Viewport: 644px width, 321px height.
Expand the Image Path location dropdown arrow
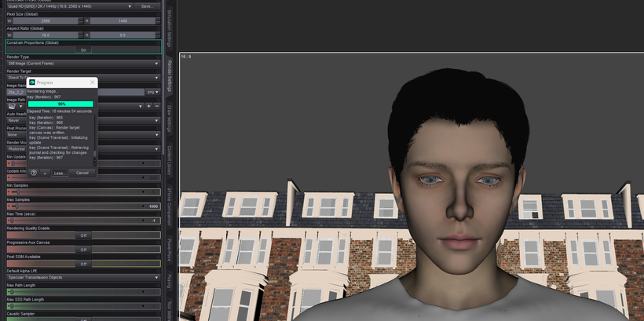[141, 106]
